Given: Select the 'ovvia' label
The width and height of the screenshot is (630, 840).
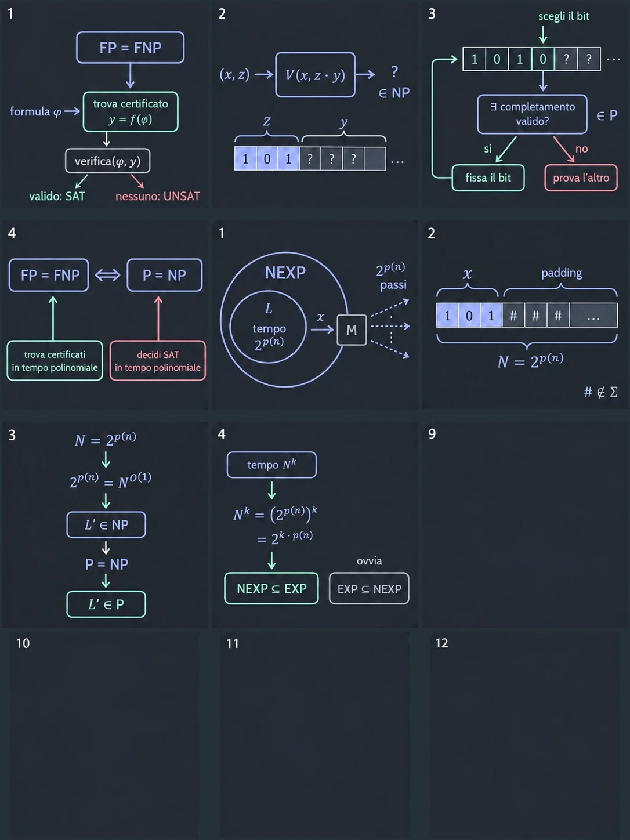Looking at the screenshot, I should [369, 561].
